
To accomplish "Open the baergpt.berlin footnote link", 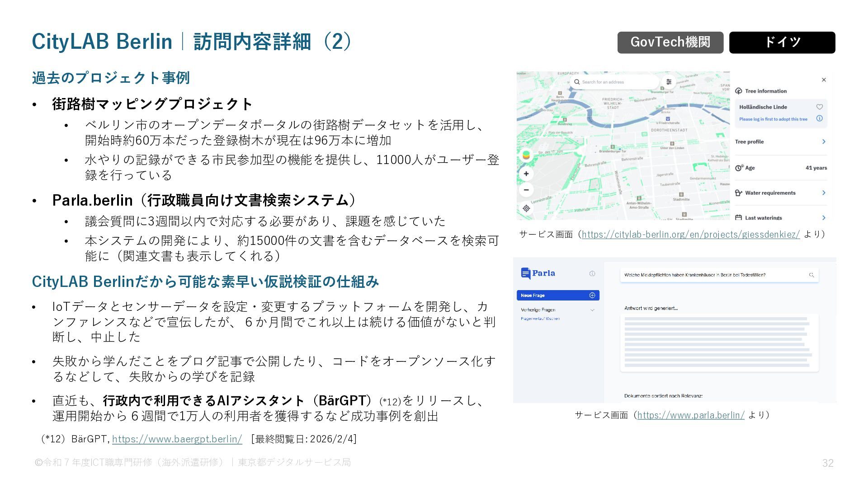I will point(177,439).
